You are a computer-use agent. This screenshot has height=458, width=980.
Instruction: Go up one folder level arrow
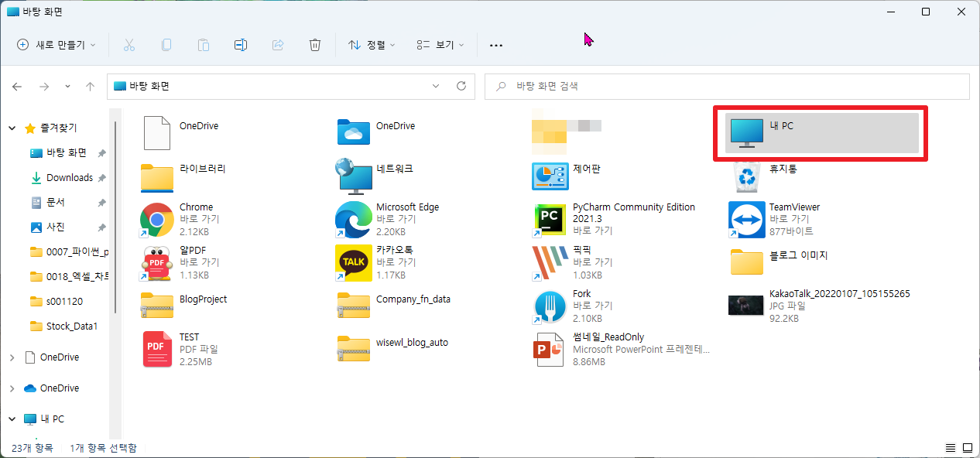point(90,87)
